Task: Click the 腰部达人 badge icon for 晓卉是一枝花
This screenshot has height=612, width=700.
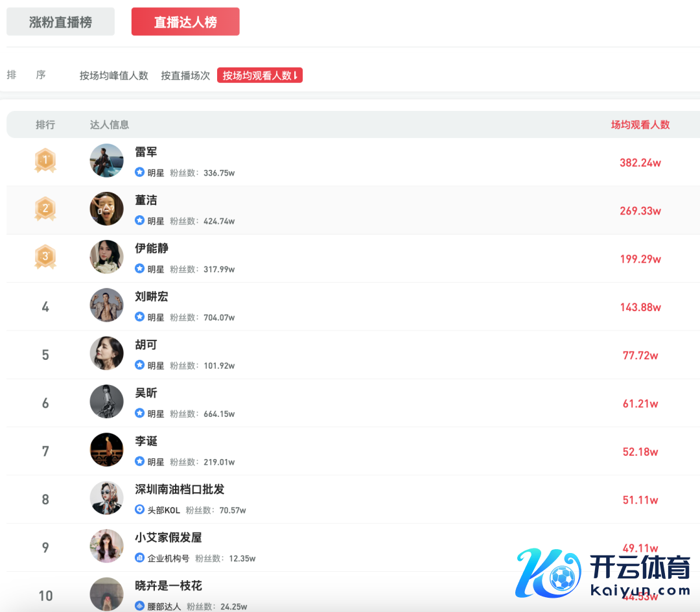Action: coord(139,606)
